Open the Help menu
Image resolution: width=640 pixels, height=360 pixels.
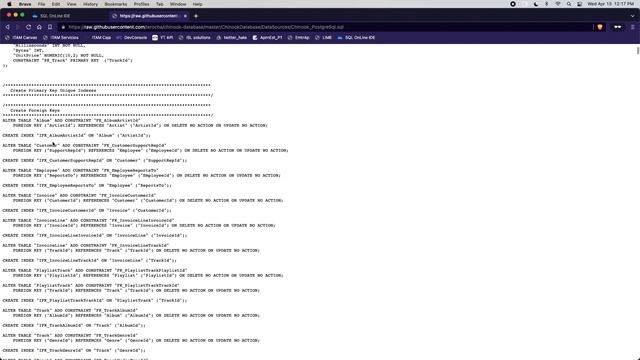pyautogui.click(x=198, y=4)
